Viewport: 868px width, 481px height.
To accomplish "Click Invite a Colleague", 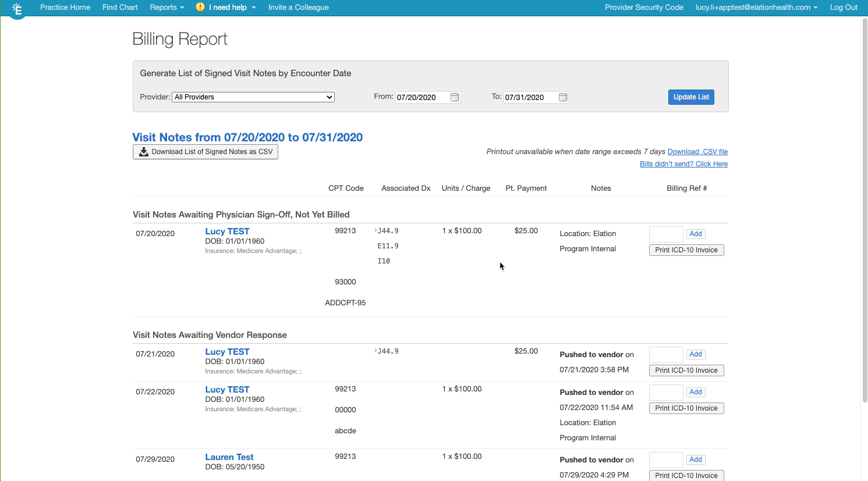I will click(298, 8).
